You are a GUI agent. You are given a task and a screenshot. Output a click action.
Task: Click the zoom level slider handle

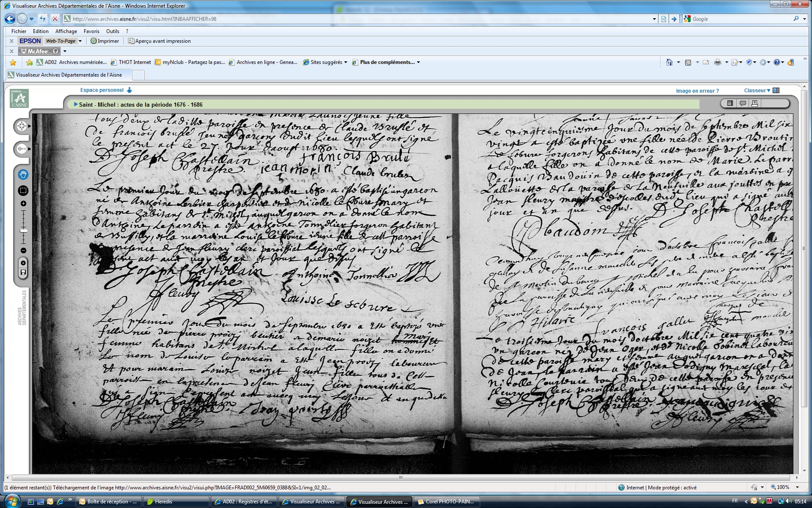click(x=23, y=231)
